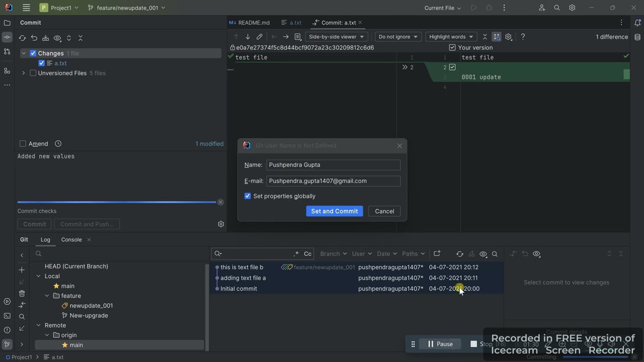Click the plus icon for new branch
This screenshot has width=644, height=362.
coord(22,270)
